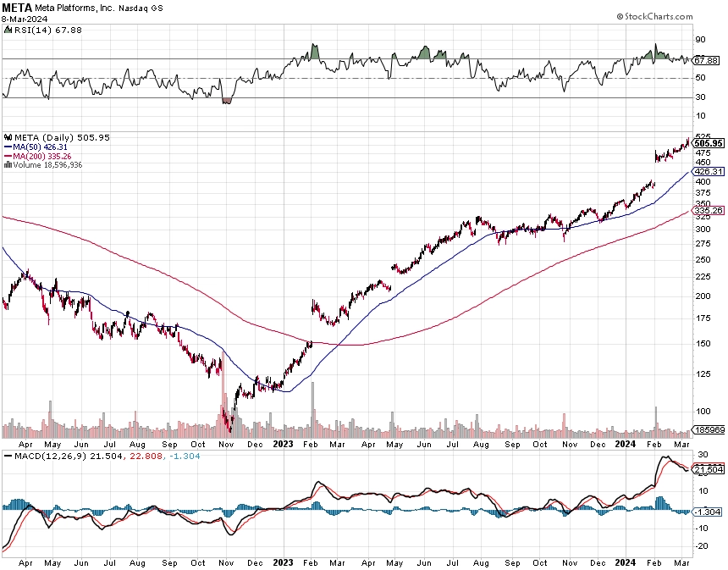Click the '2023' label under the price panel
Screen dimensions: 728x570
[x=283, y=444]
